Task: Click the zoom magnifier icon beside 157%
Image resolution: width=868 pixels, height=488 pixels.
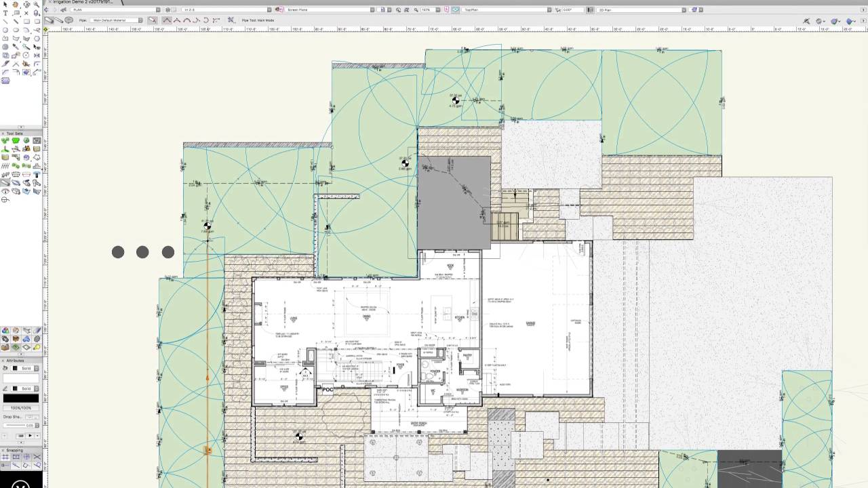Action: [416, 9]
